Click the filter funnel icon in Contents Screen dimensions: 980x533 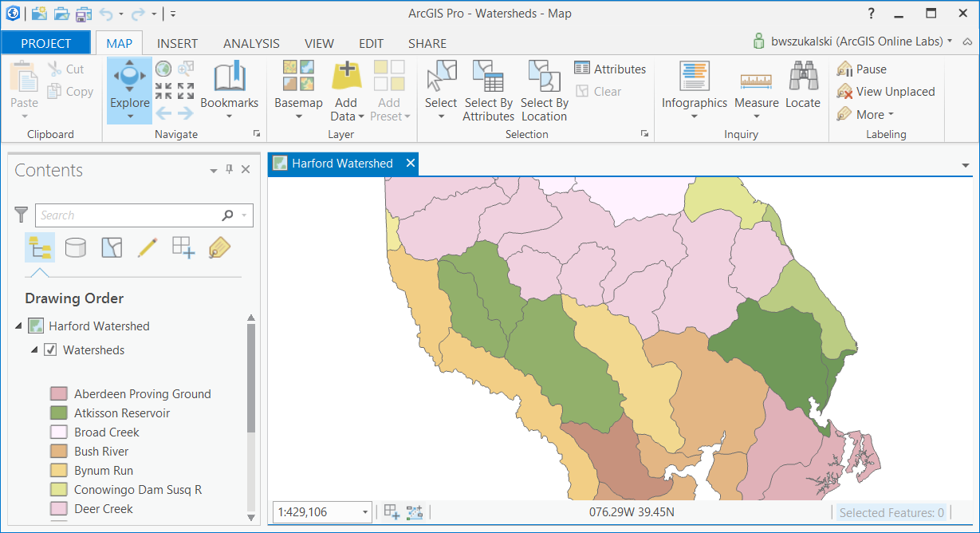[x=22, y=215]
